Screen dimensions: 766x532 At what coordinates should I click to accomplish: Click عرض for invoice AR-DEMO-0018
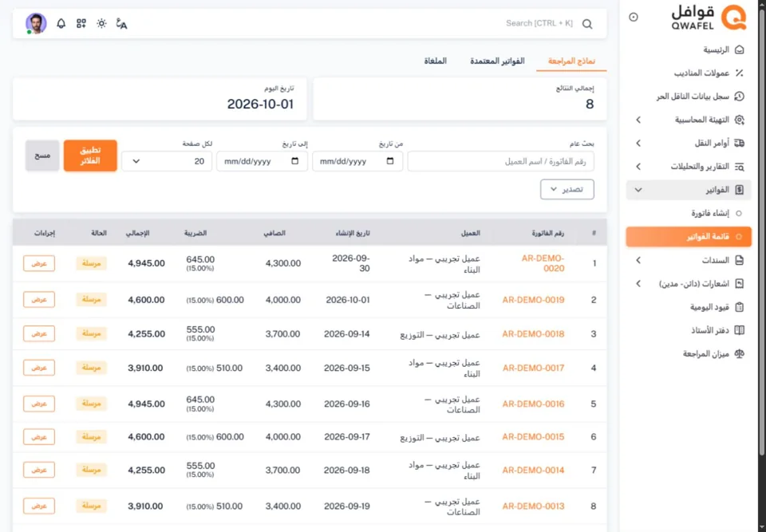pyautogui.click(x=39, y=333)
